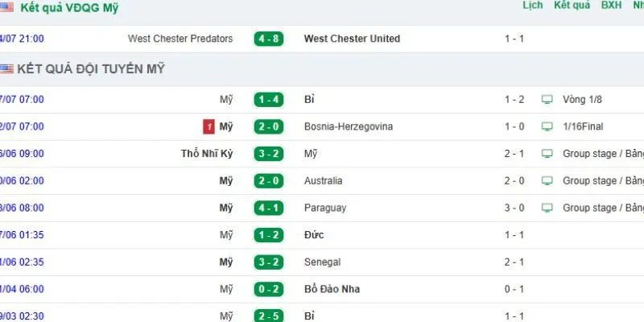The height and width of the screenshot is (322, 644).
Task: Open the 3 - 2 score for Thổ Nhĩ Kỳ
Action: point(269,154)
